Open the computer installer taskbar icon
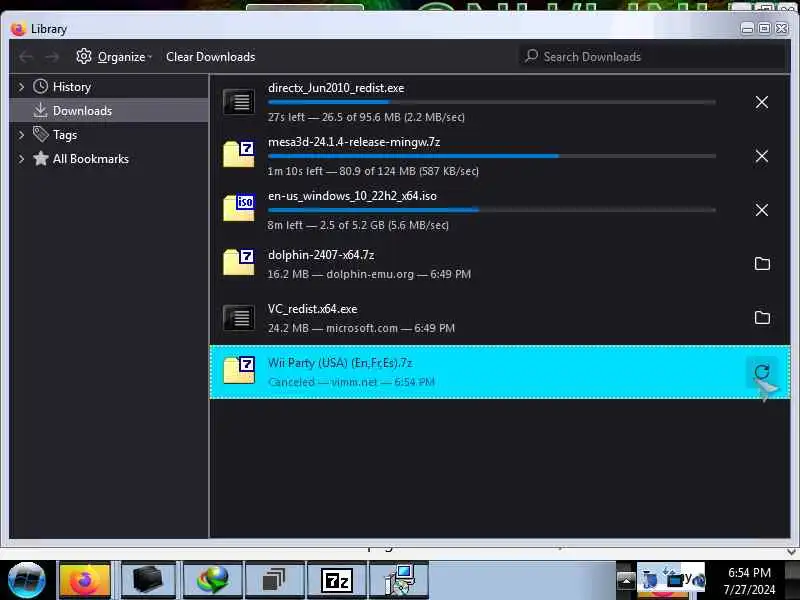 click(x=399, y=580)
